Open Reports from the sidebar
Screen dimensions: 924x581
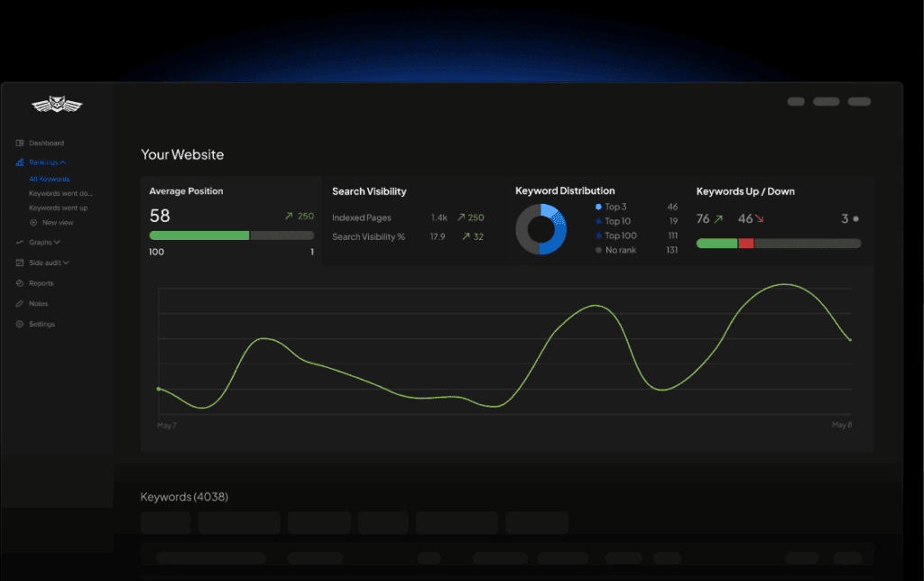[41, 282]
